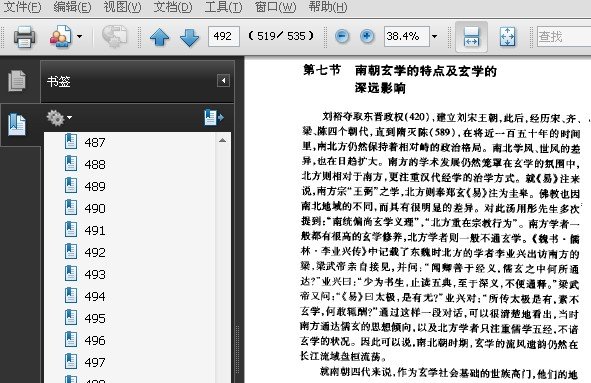Zoom out with the minus button
This screenshot has width=591, height=383.
point(342,36)
